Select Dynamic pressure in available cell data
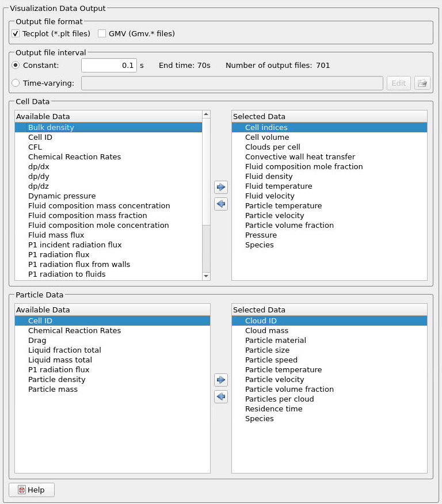The height and width of the screenshot is (504, 442). pyautogui.click(x=62, y=196)
